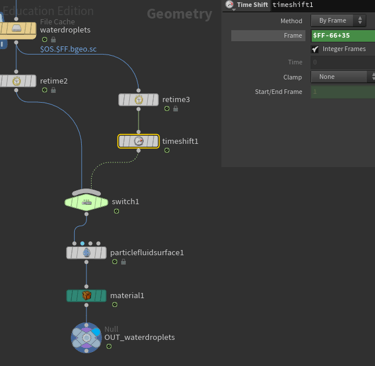The image size is (375, 366).
Task: Open the Clamp dropdown showing None
Action: coord(343,77)
